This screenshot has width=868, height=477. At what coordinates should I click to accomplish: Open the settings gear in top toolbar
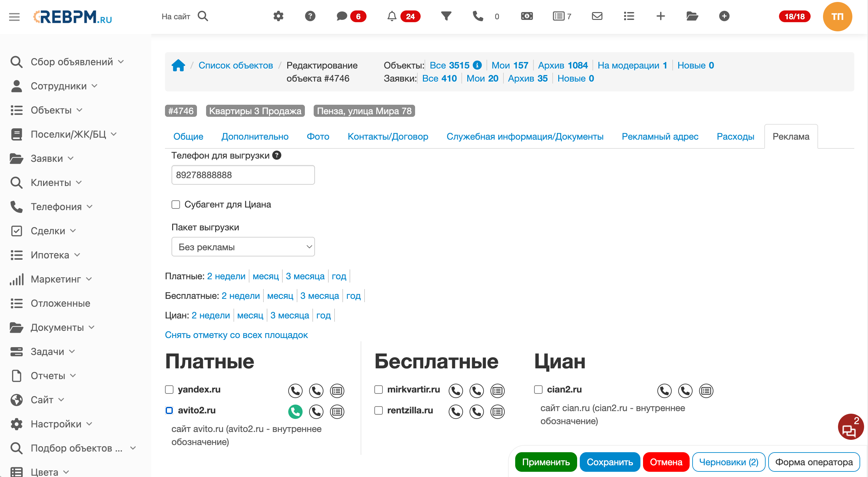tap(278, 16)
